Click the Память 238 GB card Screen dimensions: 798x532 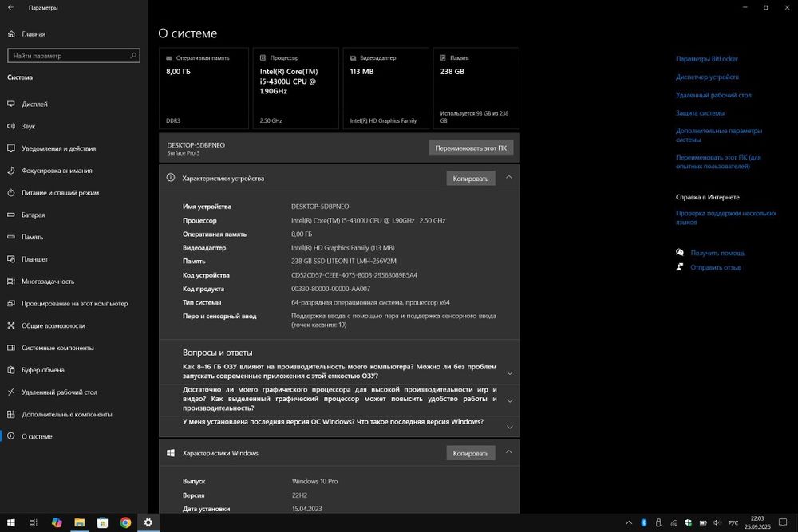[476, 89]
